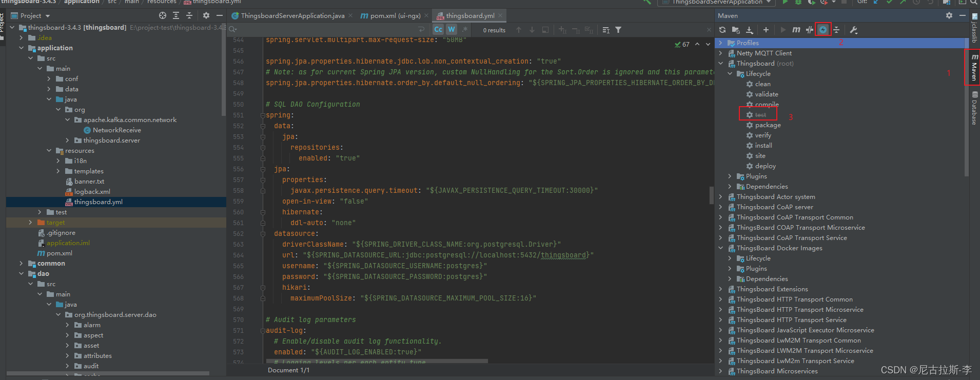The width and height of the screenshot is (980, 380).
Task: Select opened file in Project view
Action: pyautogui.click(x=163, y=15)
